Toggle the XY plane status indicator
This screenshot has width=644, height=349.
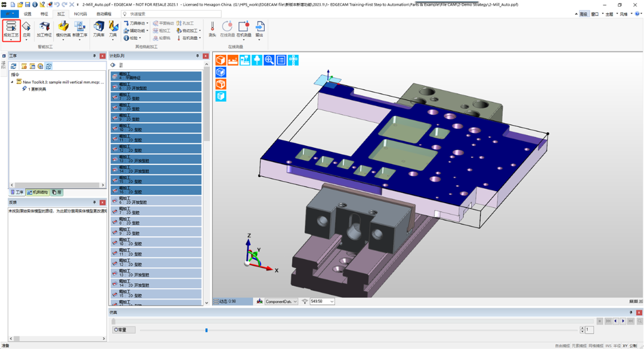[625, 345]
